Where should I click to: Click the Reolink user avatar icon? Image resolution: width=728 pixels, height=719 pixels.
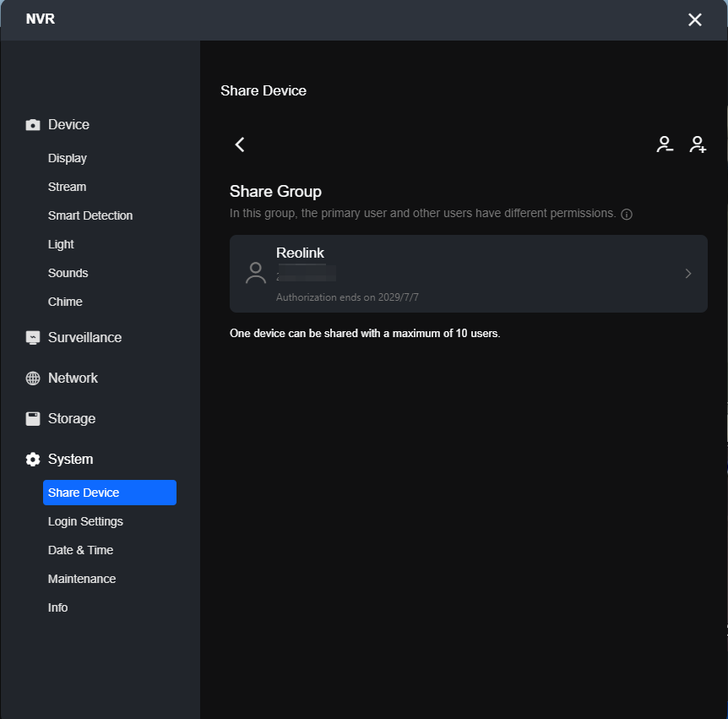256,273
